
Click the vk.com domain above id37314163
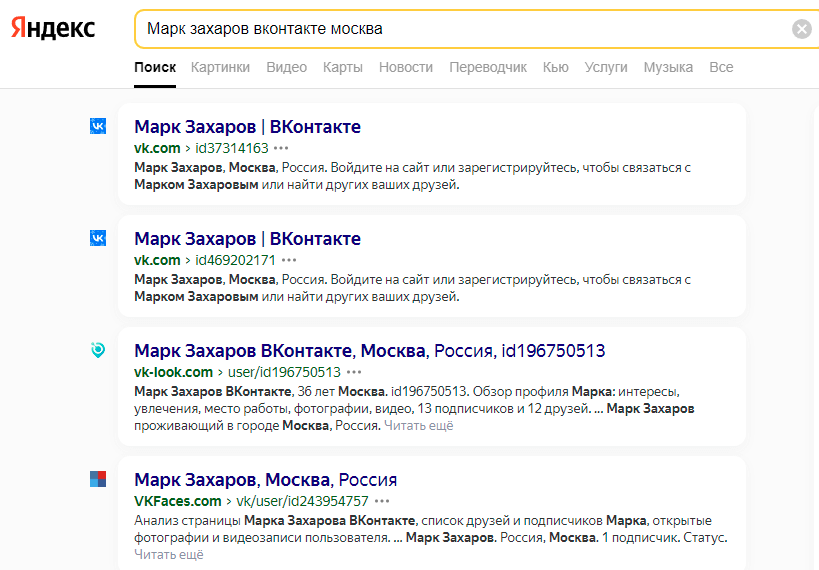(x=157, y=148)
